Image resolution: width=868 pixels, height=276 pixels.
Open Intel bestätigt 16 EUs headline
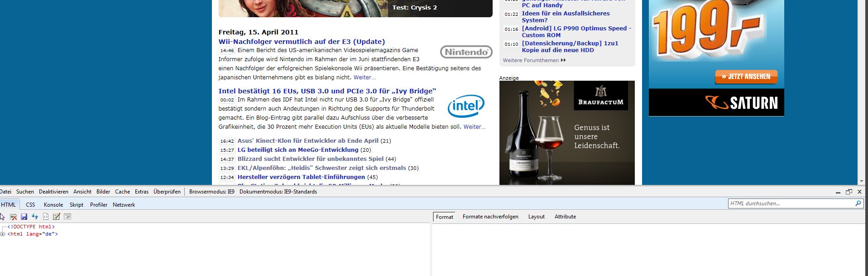(327, 91)
